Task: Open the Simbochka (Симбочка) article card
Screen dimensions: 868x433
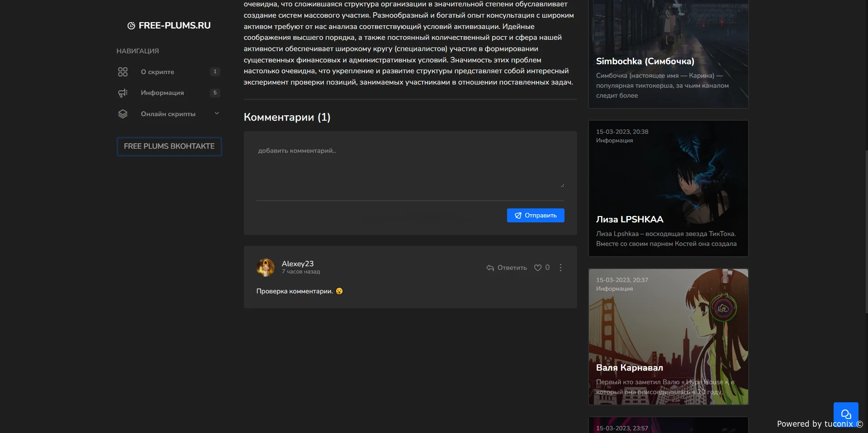Action: click(668, 54)
